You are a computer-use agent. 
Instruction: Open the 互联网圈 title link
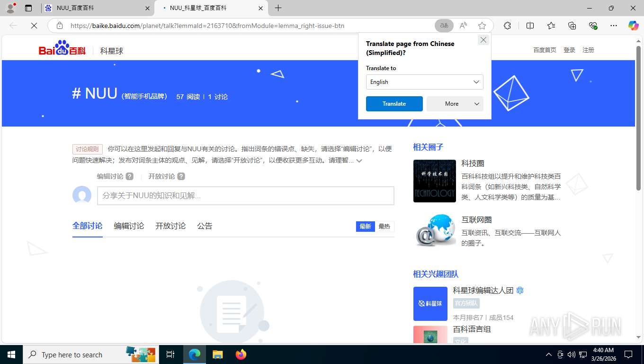tap(476, 220)
